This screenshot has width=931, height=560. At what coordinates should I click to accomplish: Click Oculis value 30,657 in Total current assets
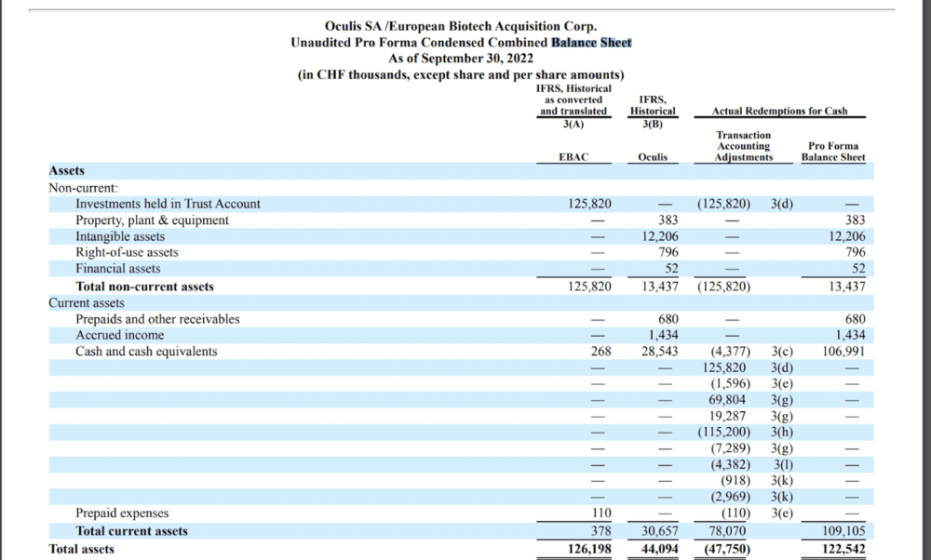[x=660, y=531]
